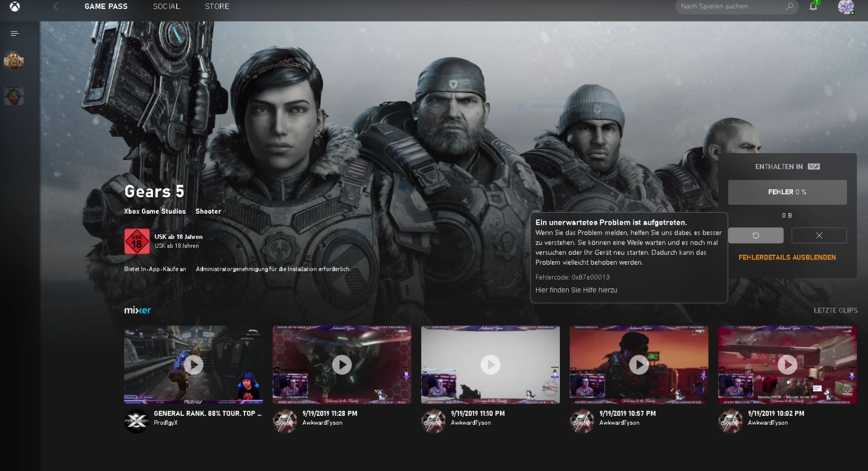868x471 pixels.
Task: Expand the sidebar hamburger menu
Action: coord(14,33)
